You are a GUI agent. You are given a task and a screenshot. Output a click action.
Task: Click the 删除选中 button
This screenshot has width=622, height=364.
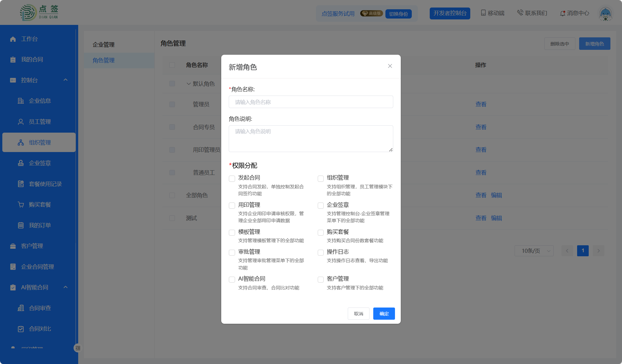point(560,44)
